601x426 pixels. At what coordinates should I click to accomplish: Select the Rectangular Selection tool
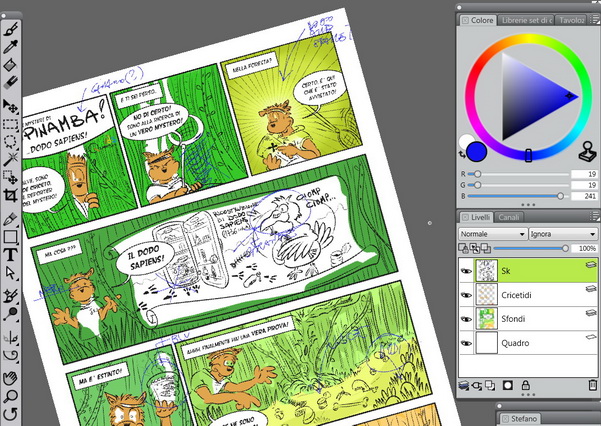coord(11,124)
